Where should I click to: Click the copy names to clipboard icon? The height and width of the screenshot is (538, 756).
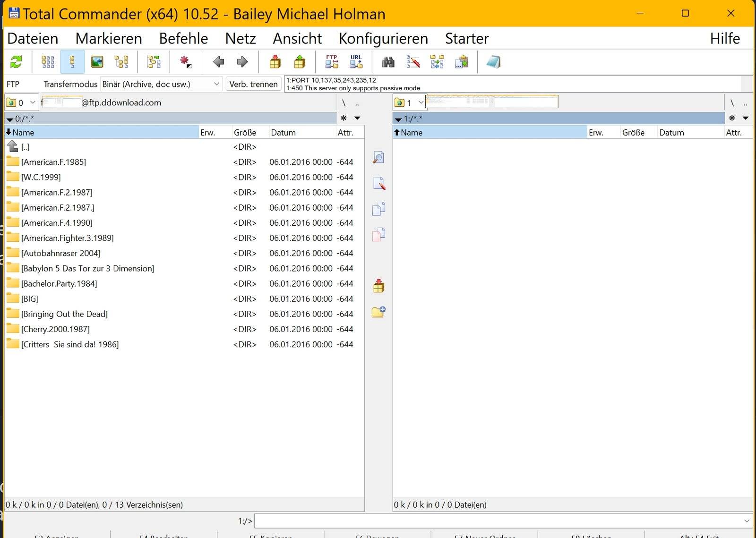point(462,62)
